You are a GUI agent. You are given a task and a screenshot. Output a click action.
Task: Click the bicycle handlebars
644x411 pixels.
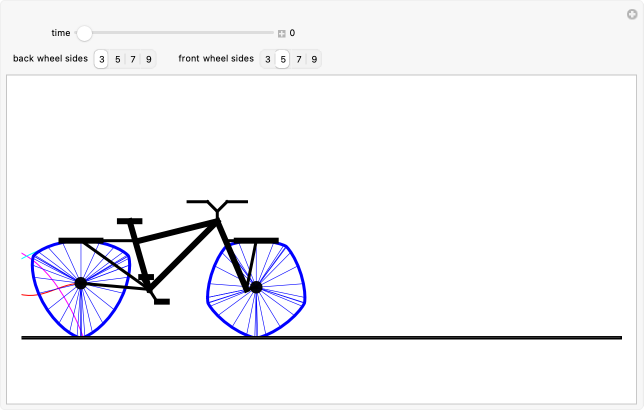(217, 205)
